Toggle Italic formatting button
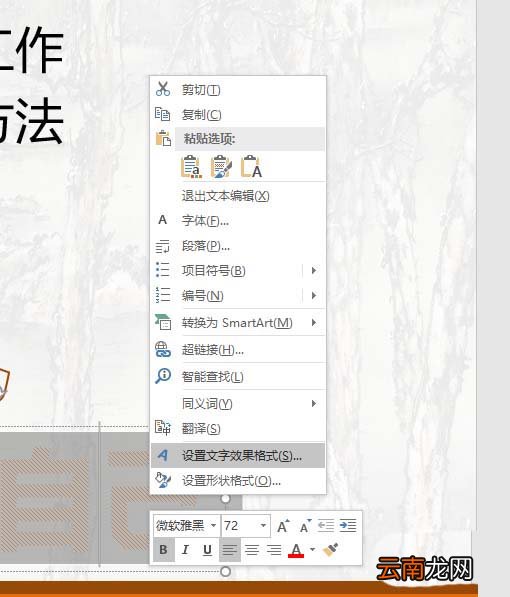Viewport: 510px width, 597px height. (x=185, y=549)
